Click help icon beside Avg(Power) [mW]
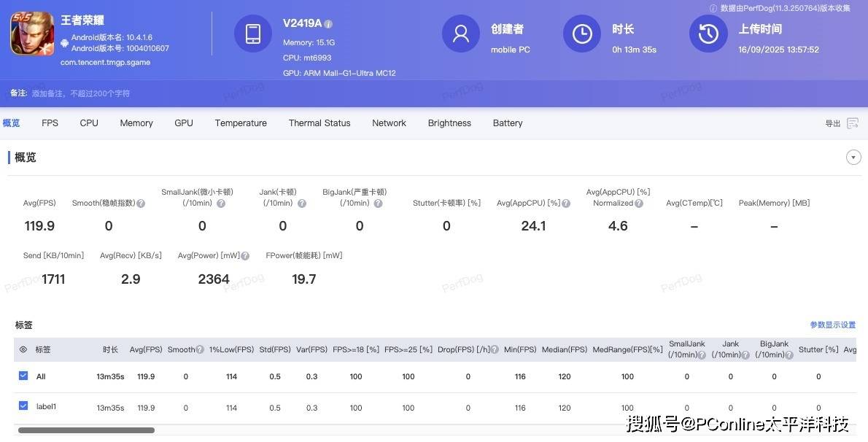Viewport: 868px width, 442px height. 245,256
